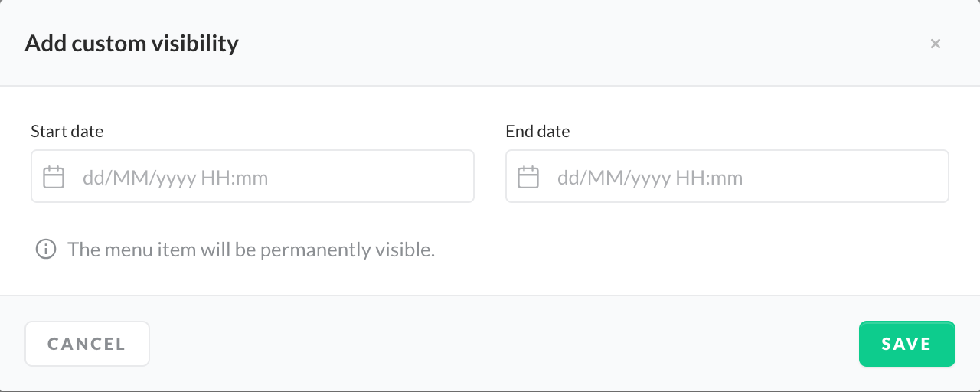Click the placeholder text in End date
Image resolution: width=980 pixels, height=392 pixels.
point(650,178)
